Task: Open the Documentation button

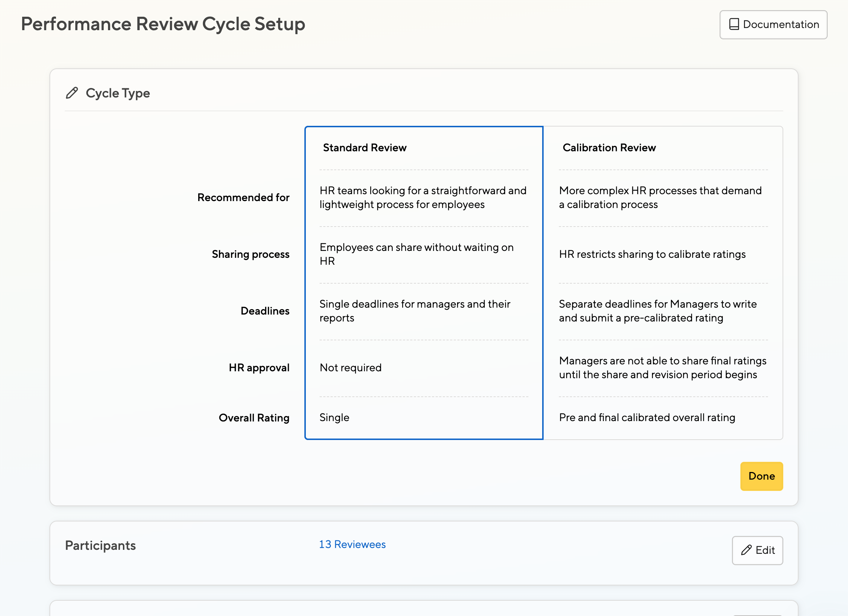Action: (x=773, y=24)
